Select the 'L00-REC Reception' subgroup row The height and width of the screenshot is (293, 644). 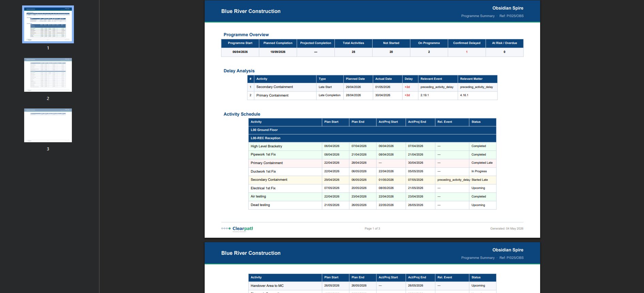click(x=372, y=138)
